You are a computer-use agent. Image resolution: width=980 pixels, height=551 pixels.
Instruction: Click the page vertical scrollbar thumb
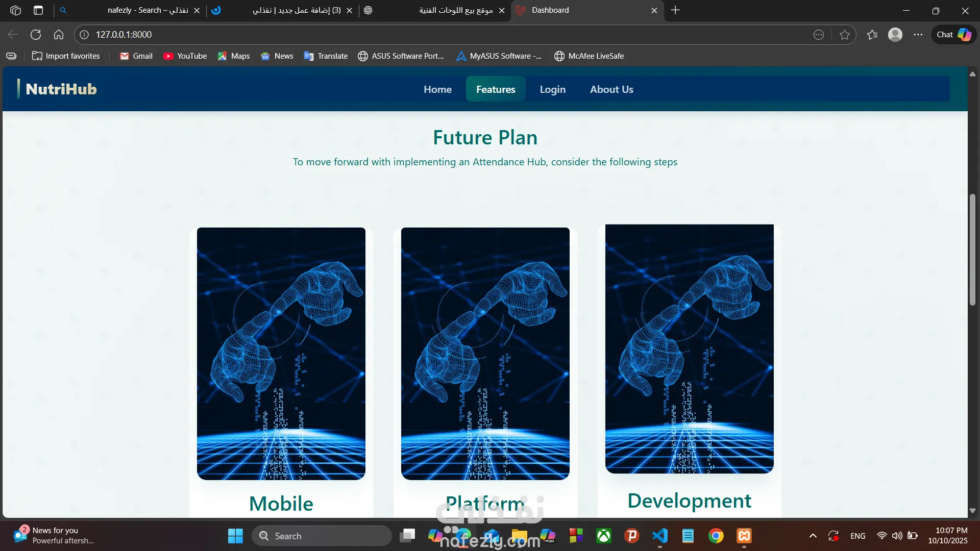point(972,250)
